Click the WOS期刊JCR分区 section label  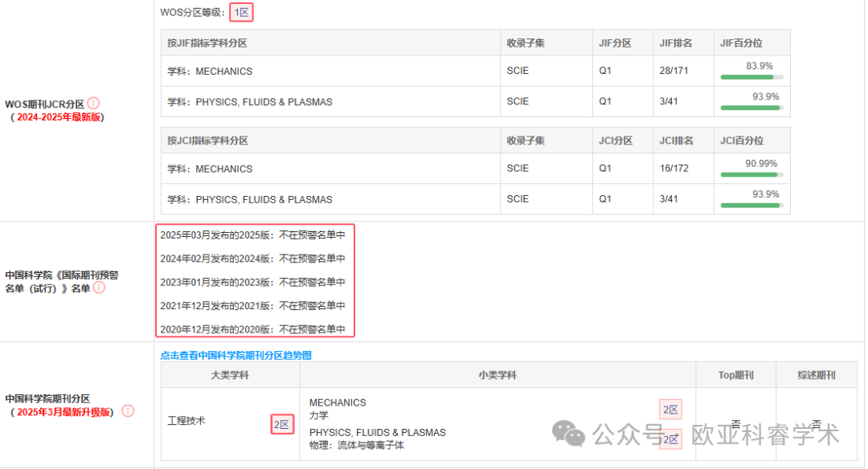click(45, 104)
